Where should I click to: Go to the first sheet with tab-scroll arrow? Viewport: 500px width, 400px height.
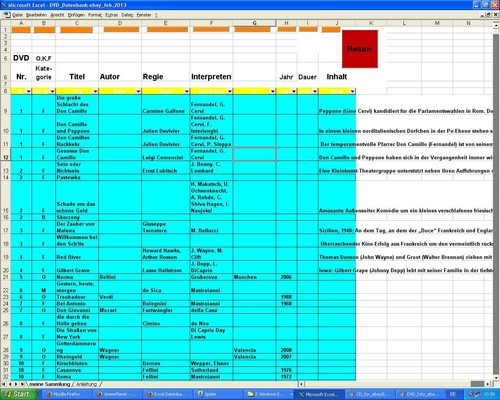4,384
